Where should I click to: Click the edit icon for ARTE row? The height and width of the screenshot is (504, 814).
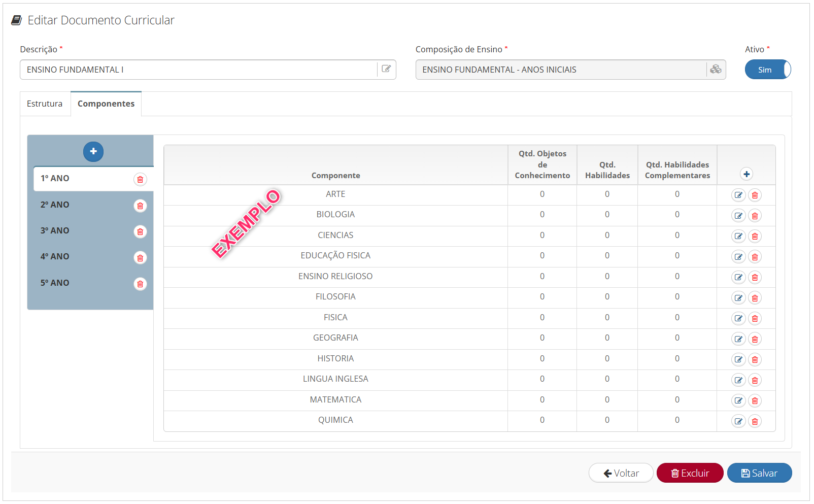tap(738, 195)
